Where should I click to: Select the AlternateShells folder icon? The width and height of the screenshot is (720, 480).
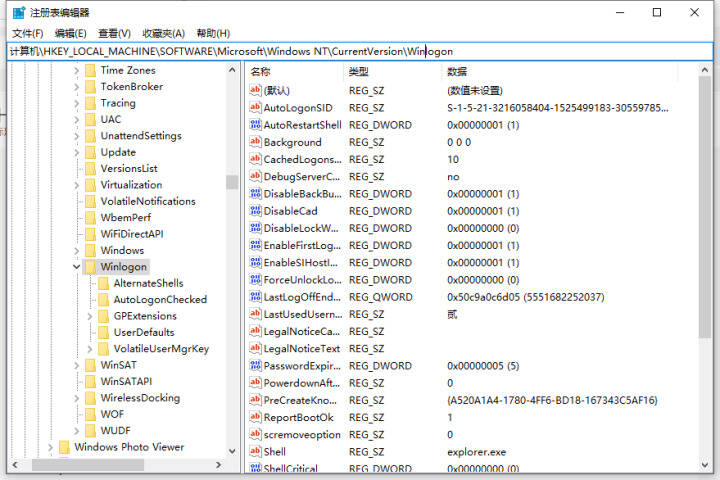104,283
